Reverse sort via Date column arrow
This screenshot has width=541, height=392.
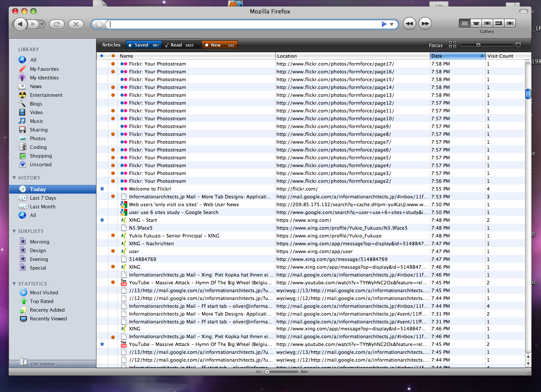(x=482, y=56)
